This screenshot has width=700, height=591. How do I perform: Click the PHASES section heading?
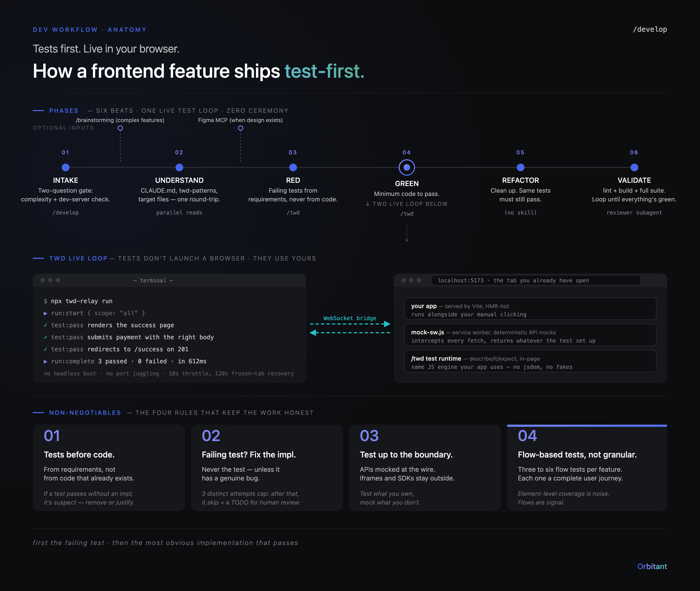pyautogui.click(x=64, y=111)
